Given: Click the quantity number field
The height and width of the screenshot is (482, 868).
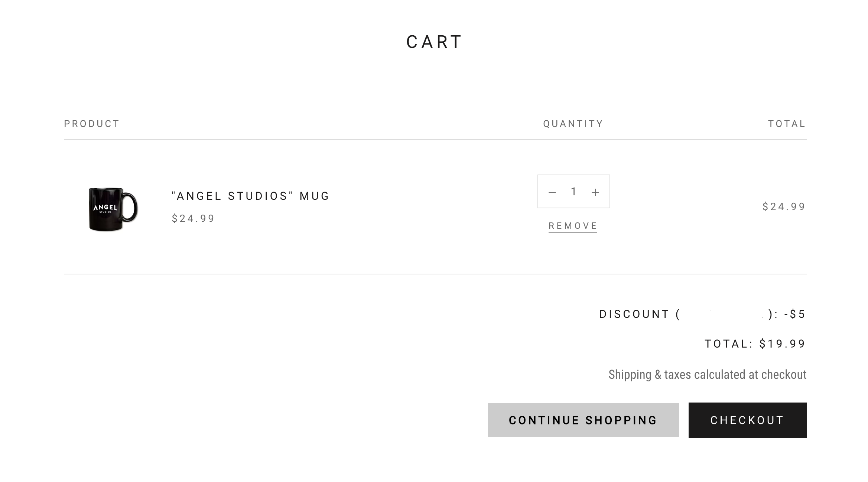Looking at the screenshot, I should (573, 192).
